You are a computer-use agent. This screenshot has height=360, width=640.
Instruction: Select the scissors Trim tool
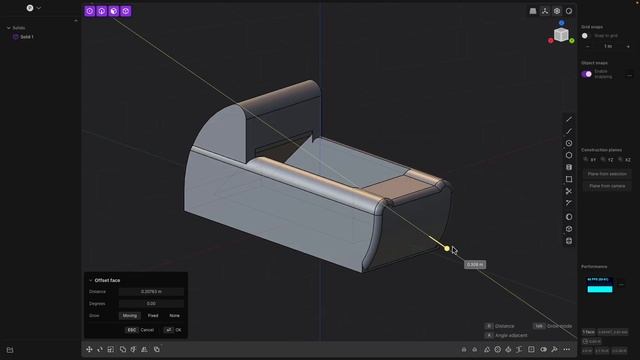coord(569,191)
